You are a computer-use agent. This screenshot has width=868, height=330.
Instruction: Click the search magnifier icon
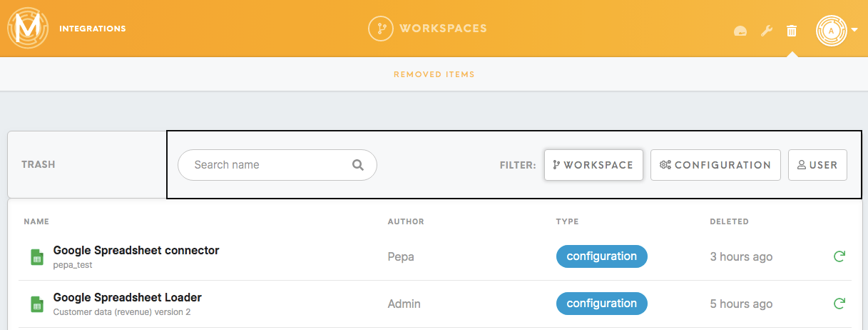[x=358, y=165]
